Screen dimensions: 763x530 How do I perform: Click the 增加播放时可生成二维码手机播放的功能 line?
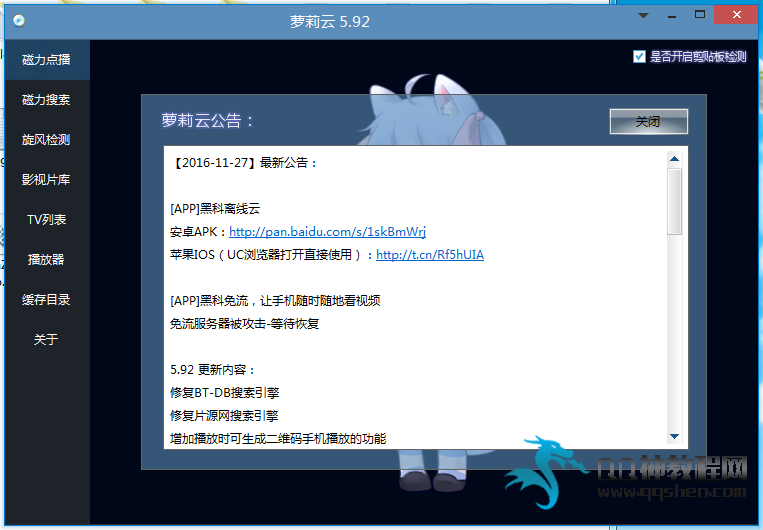click(x=278, y=439)
